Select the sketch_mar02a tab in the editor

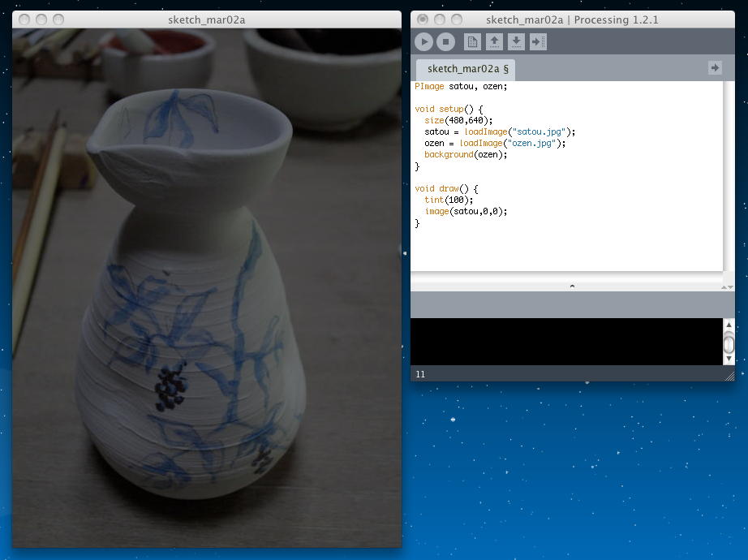tap(467, 69)
